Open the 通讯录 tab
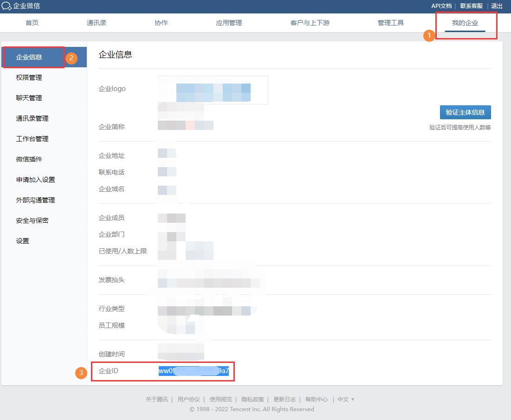Image resolution: width=511 pixels, height=420 pixels. [97, 23]
